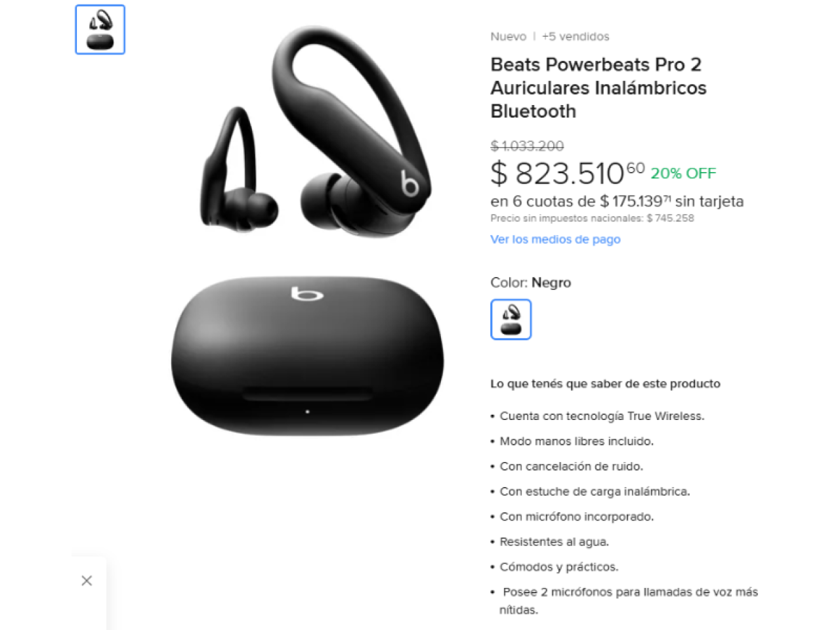Click 'Resistentes al agua' feature bullet
Image resolution: width=840 pixels, height=630 pixels.
point(554,542)
